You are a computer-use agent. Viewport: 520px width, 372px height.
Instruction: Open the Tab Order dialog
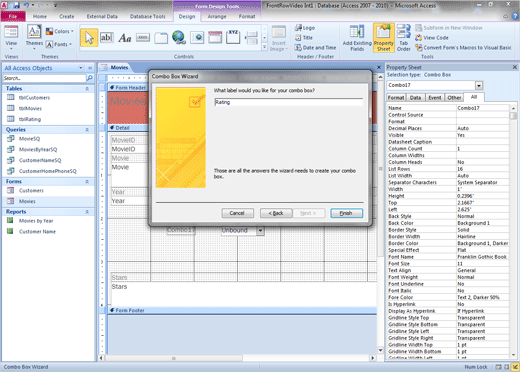point(403,38)
